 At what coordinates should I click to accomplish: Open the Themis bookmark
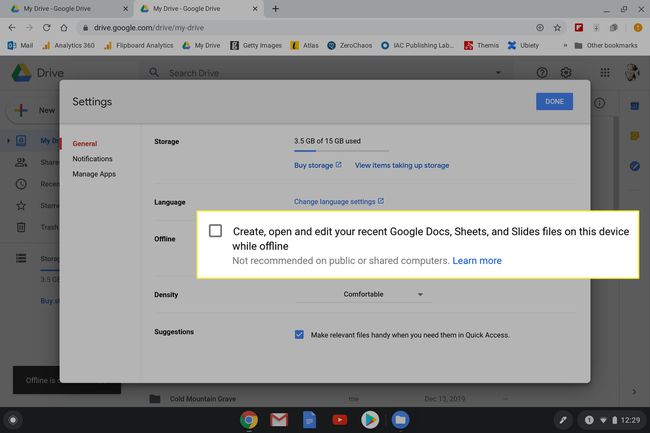click(481, 46)
